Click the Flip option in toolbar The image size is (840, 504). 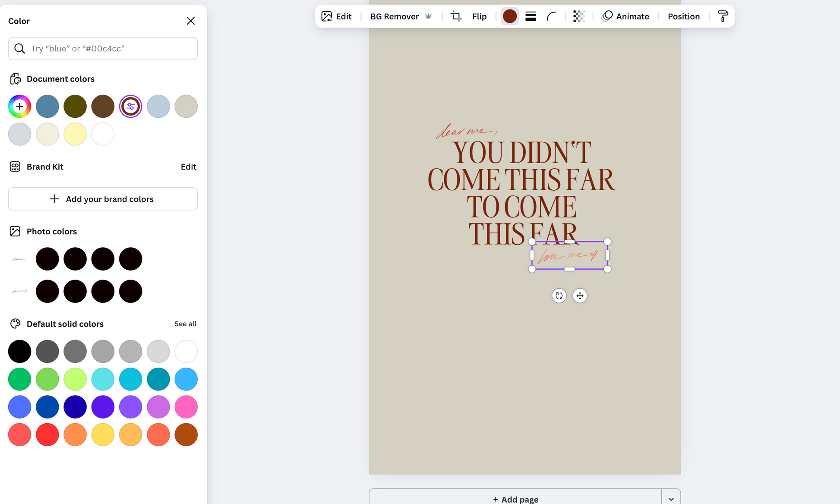[479, 16]
